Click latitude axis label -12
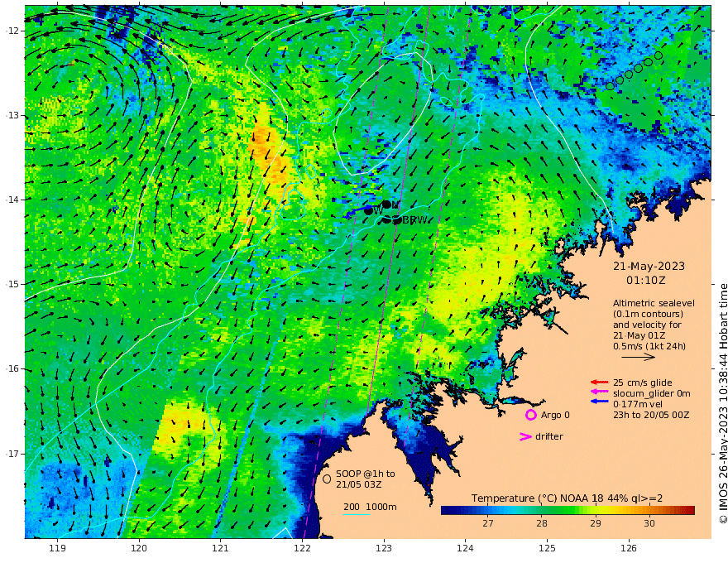 (x=13, y=31)
